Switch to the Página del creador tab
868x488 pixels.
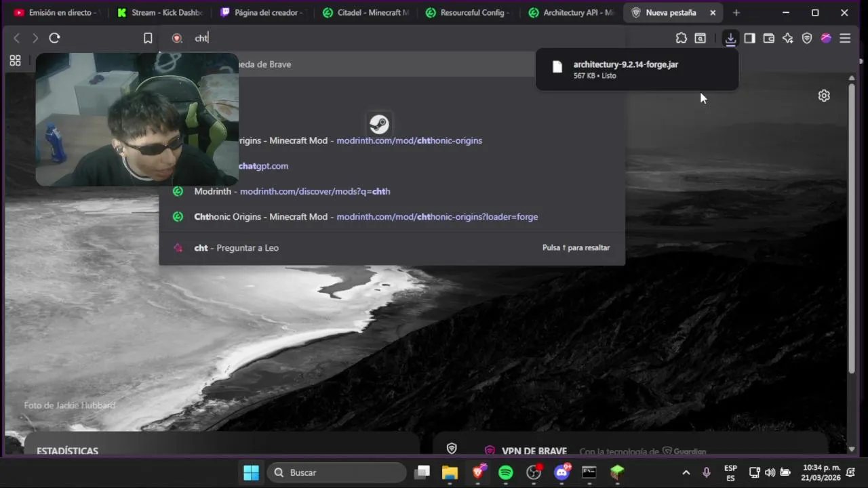coord(263,12)
